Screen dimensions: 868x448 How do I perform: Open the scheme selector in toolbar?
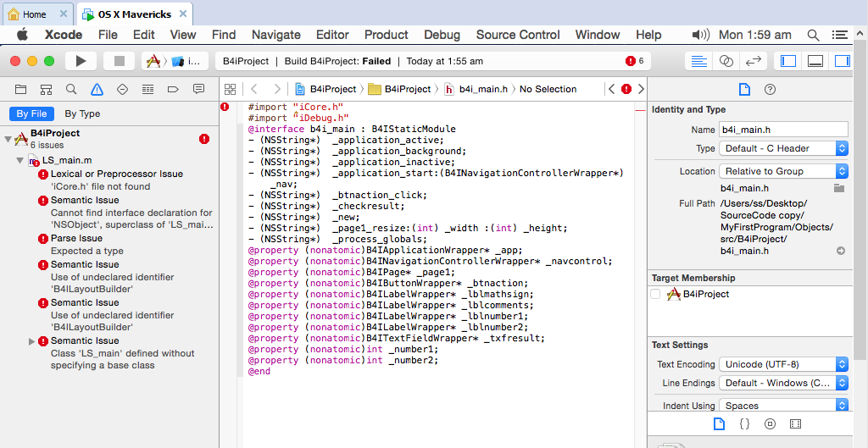tap(175, 61)
